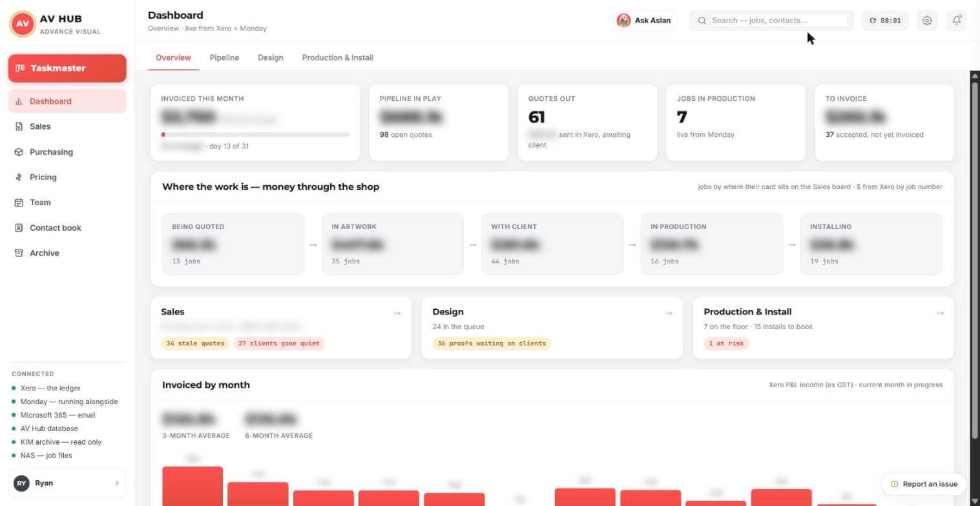Viewport: 980px width, 506px height.
Task: Click '7 on the floor · 15 installs to book'
Action: [758, 327]
